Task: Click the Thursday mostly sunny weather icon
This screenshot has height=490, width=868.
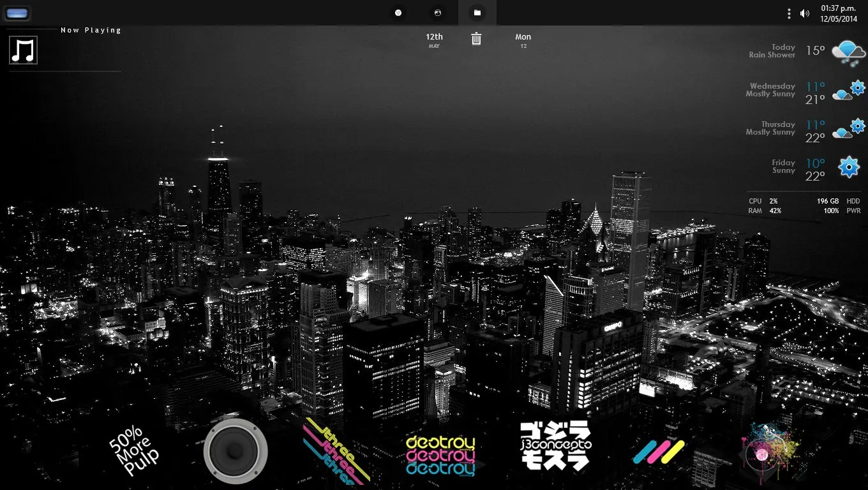Action: 849,128
